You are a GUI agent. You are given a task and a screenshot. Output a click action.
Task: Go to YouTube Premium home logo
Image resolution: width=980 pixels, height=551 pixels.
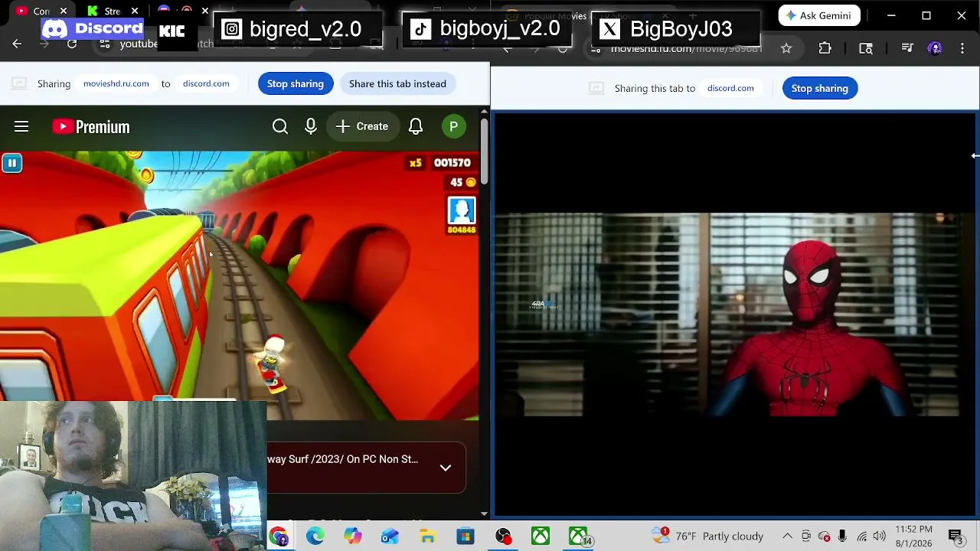pos(91,126)
